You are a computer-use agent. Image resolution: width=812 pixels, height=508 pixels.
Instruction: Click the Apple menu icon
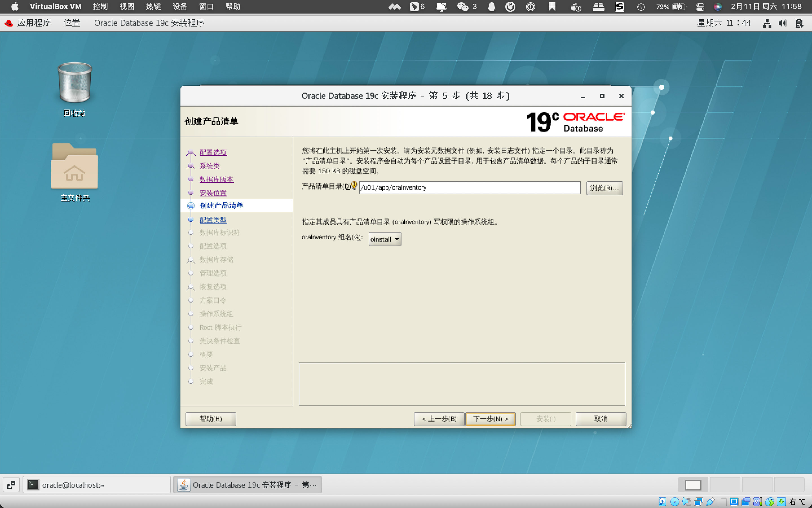coord(15,6)
